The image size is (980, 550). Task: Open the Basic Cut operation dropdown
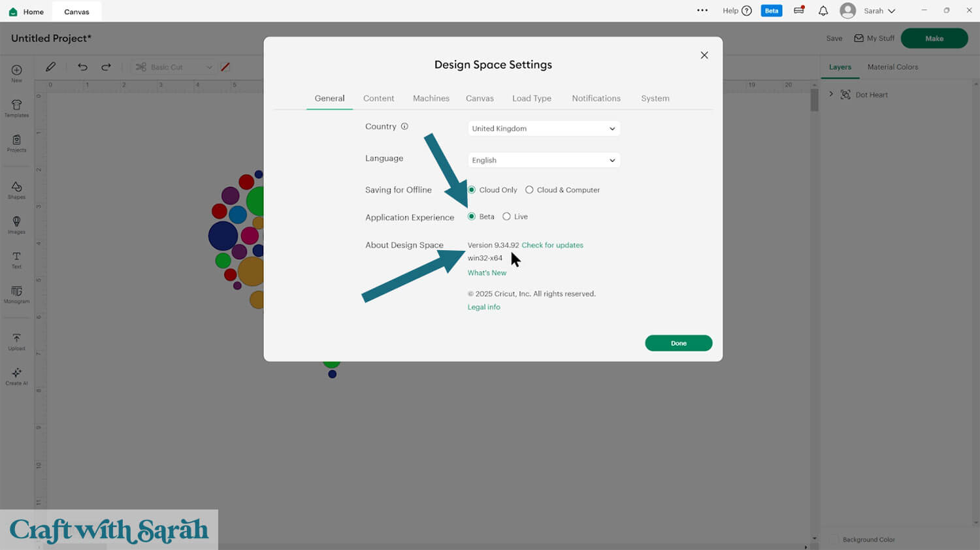(x=174, y=67)
